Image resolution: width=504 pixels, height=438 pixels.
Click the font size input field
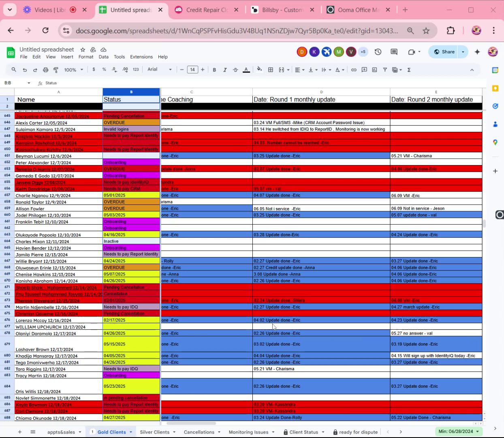pyautogui.click(x=192, y=70)
